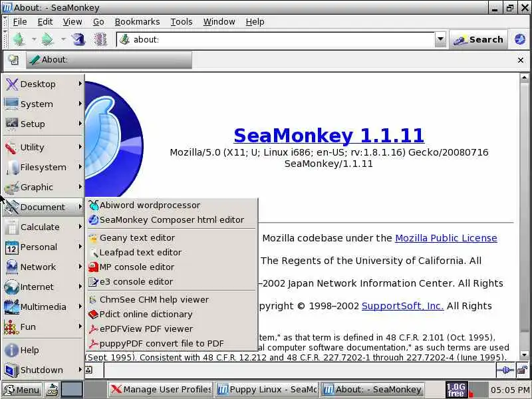The height and width of the screenshot is (399, 532).
Task: Expand the Shutdown submenu
Action: [x=43, y=370]
